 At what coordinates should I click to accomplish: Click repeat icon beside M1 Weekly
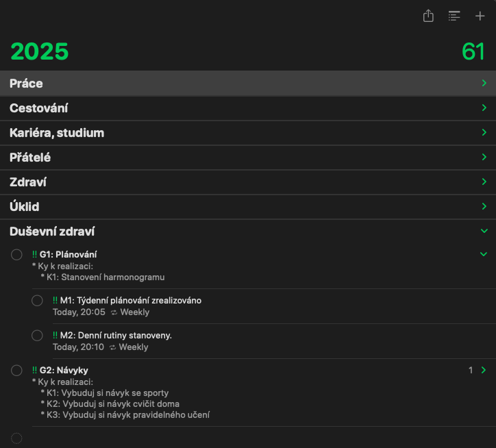tap(114, 312)
